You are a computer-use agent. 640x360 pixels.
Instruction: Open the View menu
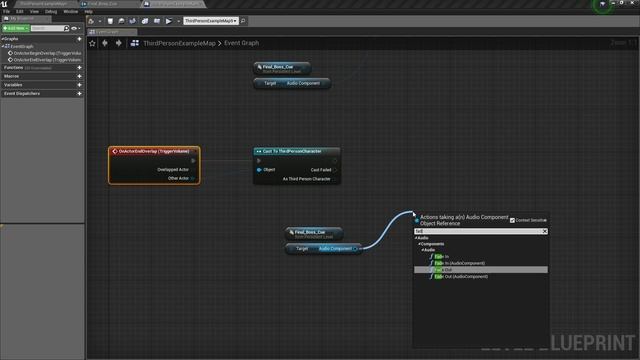coord(34,11)
